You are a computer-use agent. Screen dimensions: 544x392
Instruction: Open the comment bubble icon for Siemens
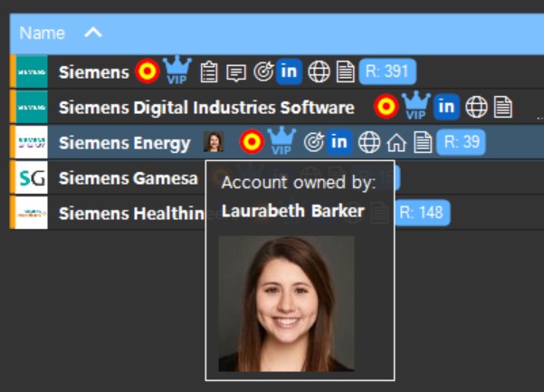[236, 72]
